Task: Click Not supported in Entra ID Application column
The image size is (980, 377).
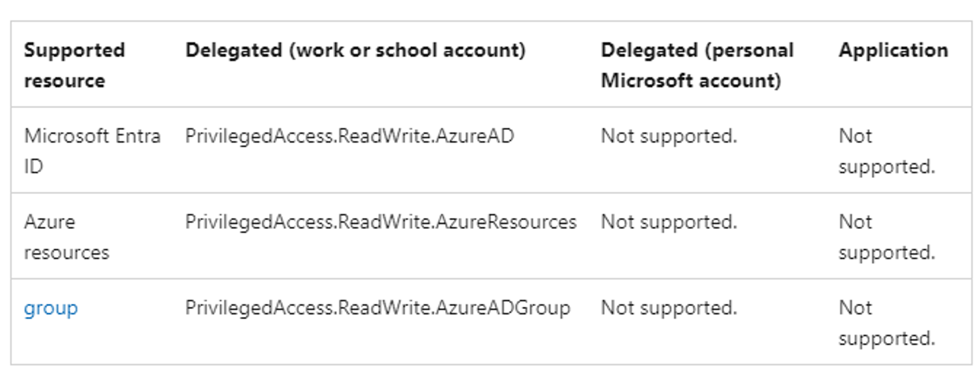Action: (x=887, y=151)
